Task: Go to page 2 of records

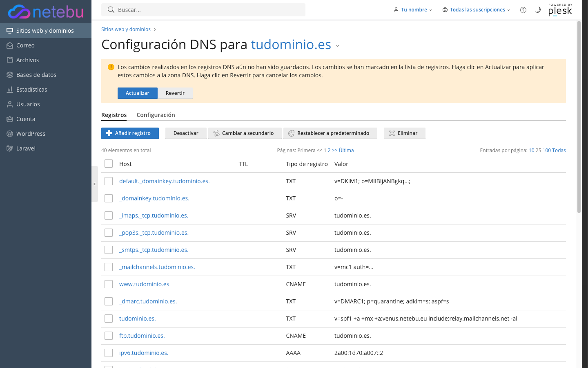Action: point(329,150)
